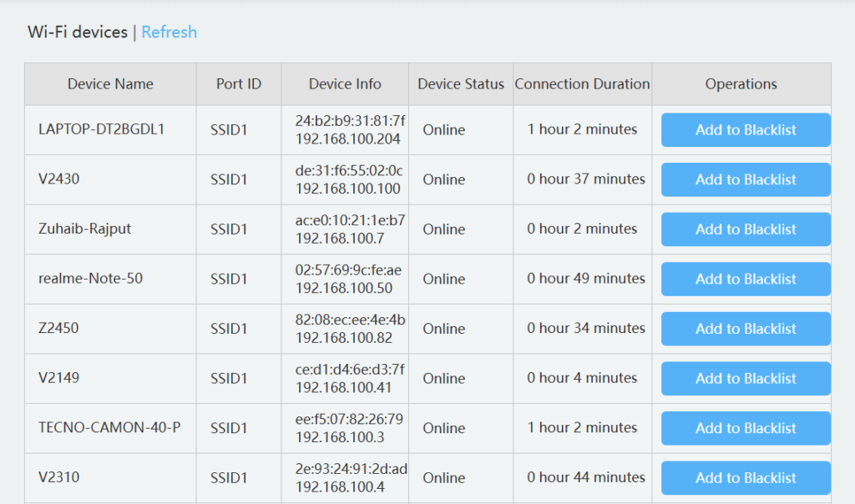The image size is (855, 504).
Task: Add realme-Note-50 to the blacklist
Action: [745, 279]
